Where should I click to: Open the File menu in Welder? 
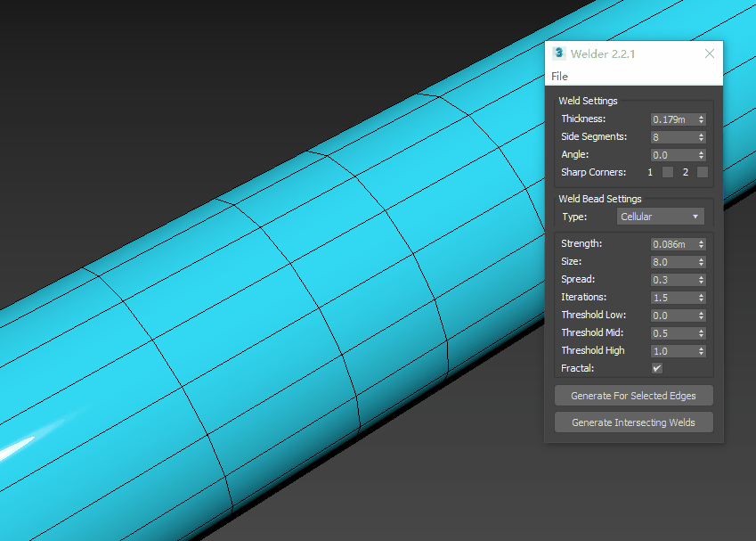tap(559, 77)
